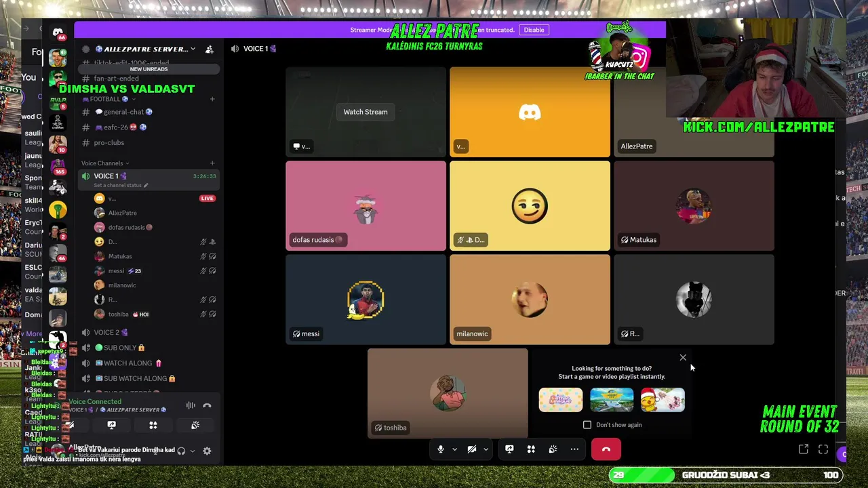Add a channel to the FOOTBALL category
868x488 pixels.
[x=212, y=99]
